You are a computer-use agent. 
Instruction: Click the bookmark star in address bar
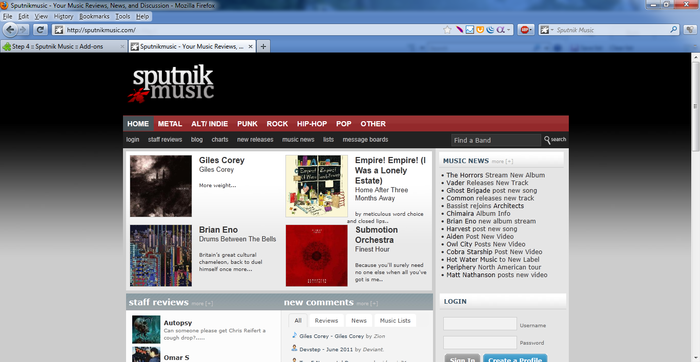[x=447, y=30]
